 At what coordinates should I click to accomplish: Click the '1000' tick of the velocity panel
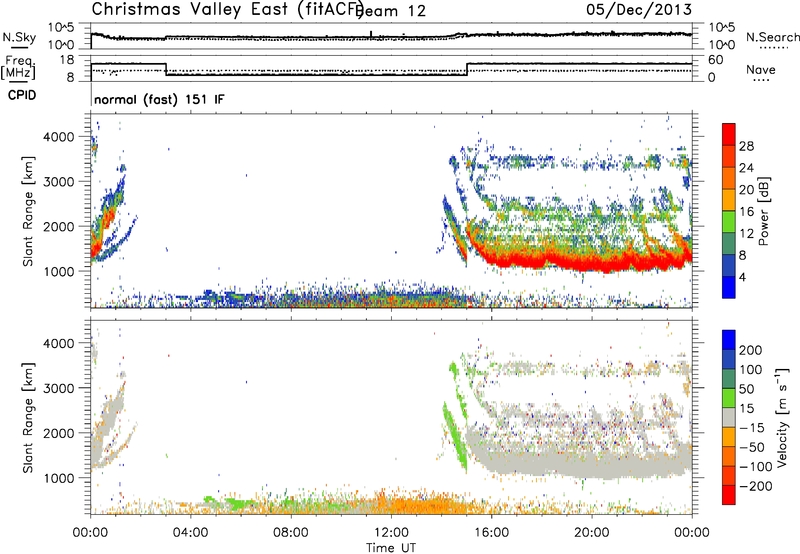tap(59, 478)
